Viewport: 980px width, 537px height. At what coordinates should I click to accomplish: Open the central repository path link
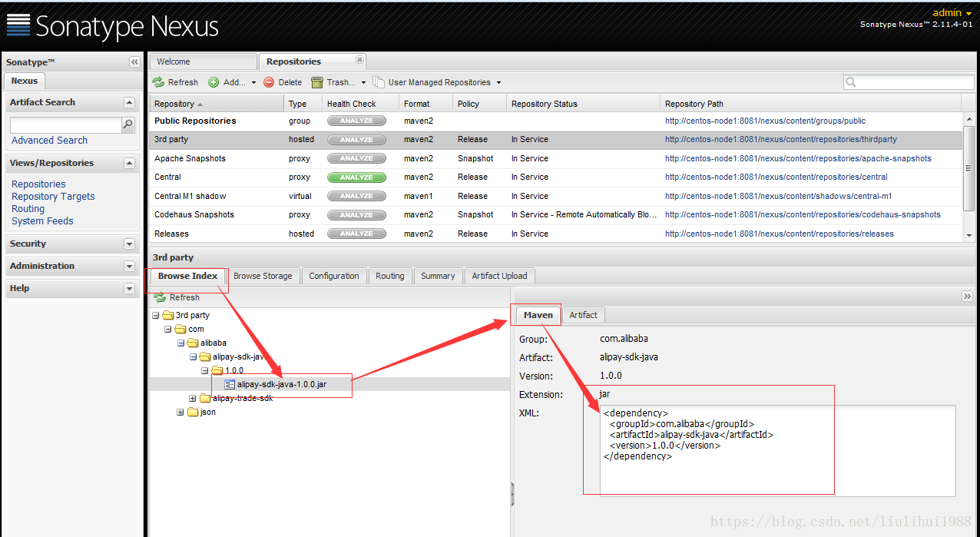(776, 177)
